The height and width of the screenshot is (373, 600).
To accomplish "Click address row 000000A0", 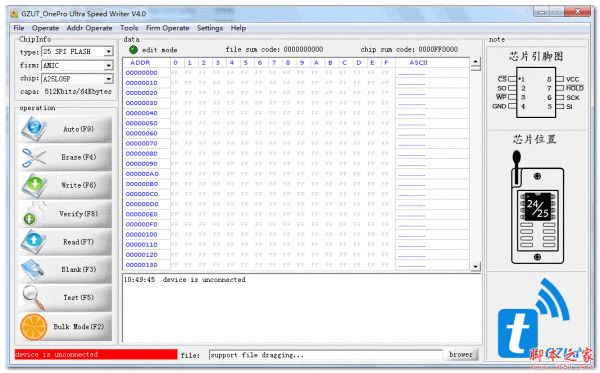I will [x=142, y=174].
